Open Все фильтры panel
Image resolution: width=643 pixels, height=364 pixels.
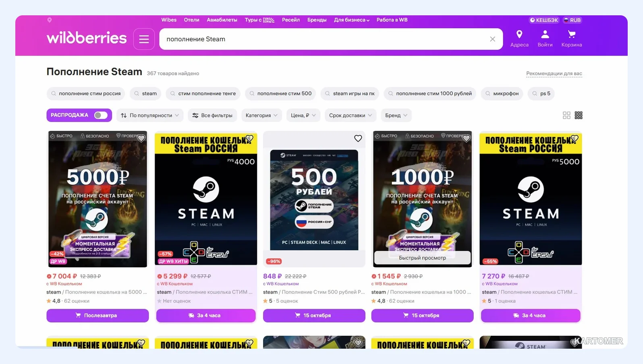tap(212, 115)
